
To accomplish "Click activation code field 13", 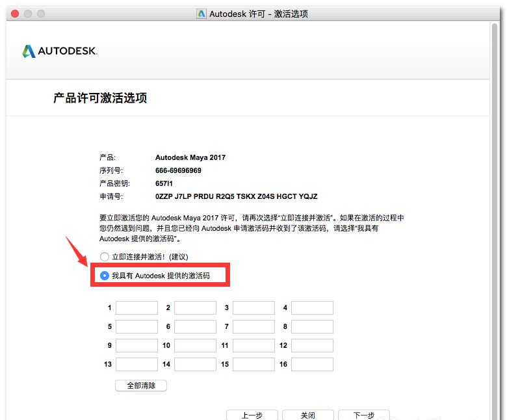I will [x=136, y=364].
